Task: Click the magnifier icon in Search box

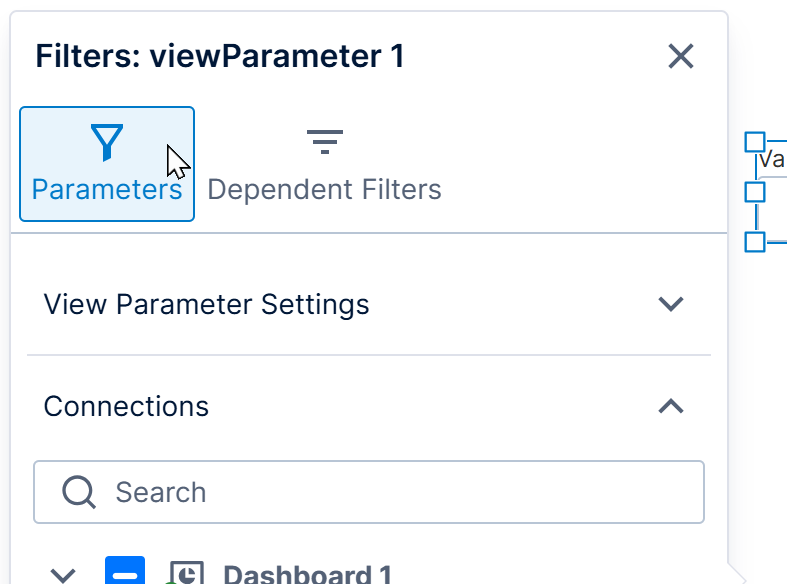Action: tap(79, 492)
